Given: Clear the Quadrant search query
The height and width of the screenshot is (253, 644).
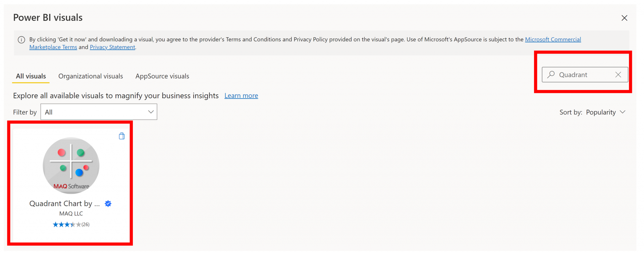Looking at the screenshot, I should pyautogui.click(x=618, y=75).
